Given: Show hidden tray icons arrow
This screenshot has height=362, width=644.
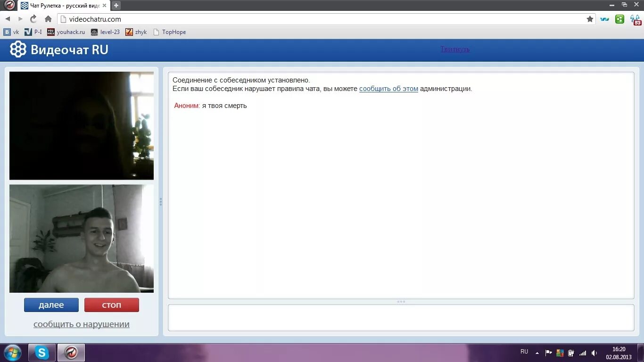Looking at the screenshot, I should [537, 352].
